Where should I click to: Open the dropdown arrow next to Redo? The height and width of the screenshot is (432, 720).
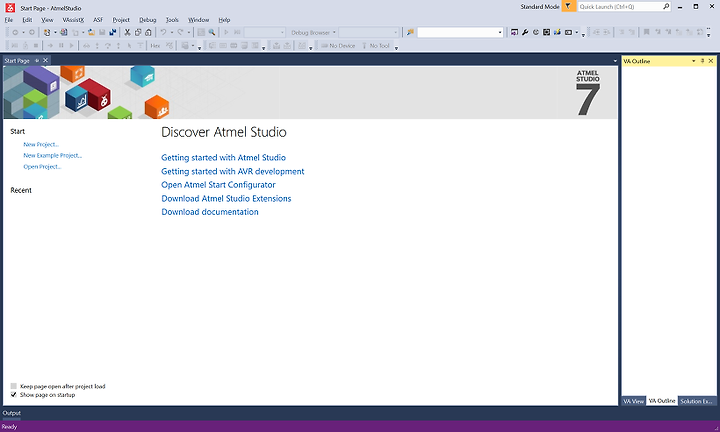coord(189,33)
